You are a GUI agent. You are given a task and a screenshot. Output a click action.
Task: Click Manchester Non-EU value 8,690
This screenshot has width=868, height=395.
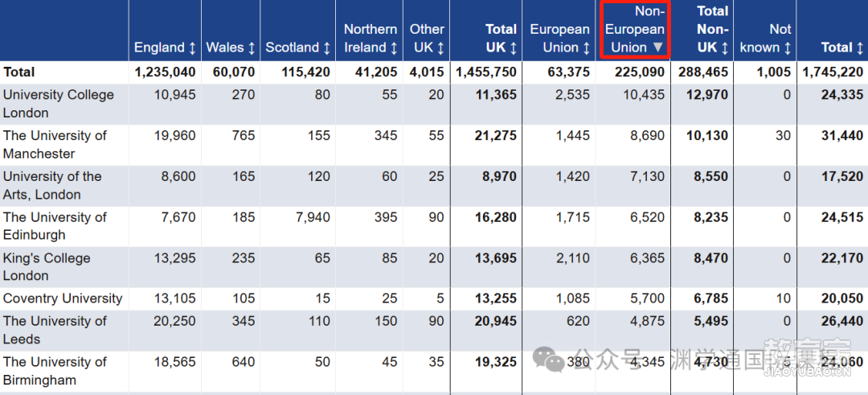(x=647, y=136)
